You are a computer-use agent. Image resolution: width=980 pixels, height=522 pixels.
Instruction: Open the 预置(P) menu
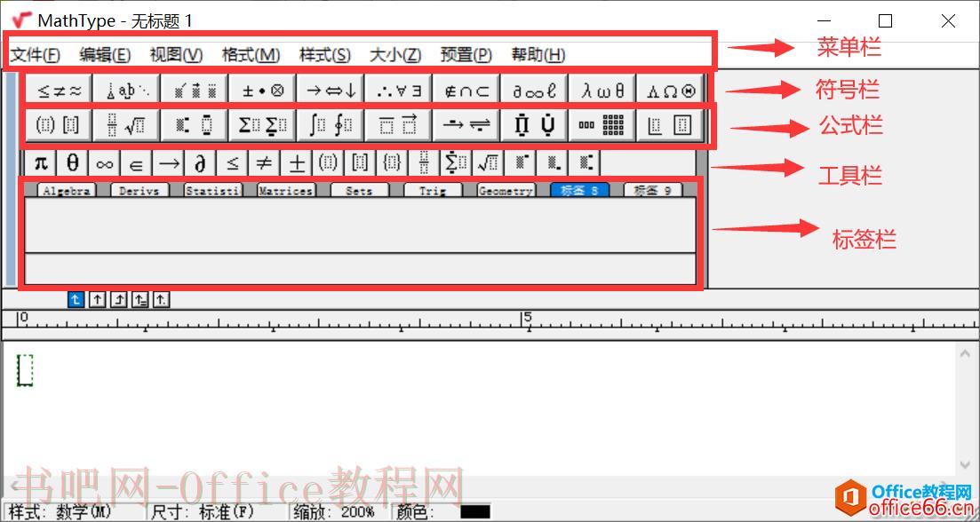coord(466,55)
